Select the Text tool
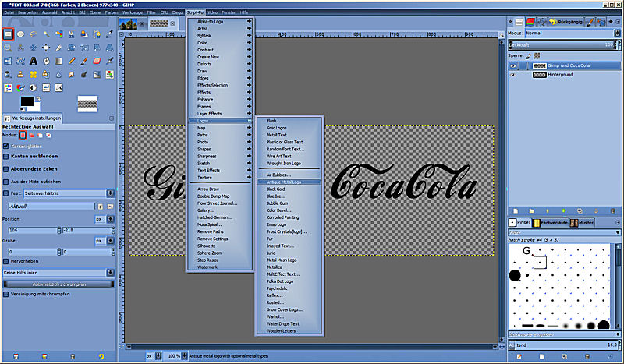Viewport: 624px width, 364px height. [x=34, y=61]
